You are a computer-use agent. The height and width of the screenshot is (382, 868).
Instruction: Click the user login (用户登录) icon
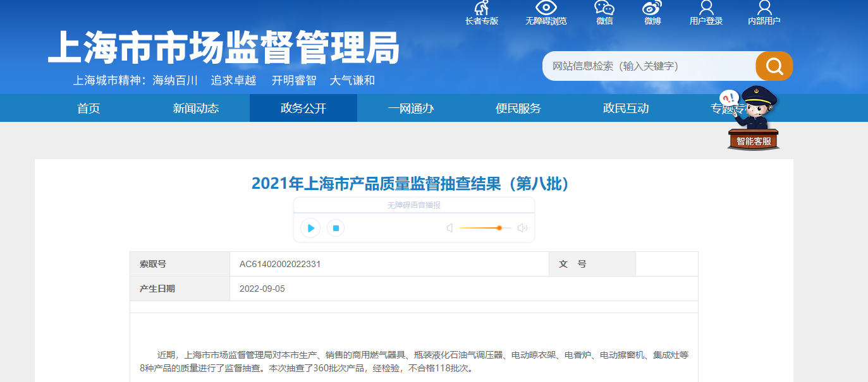706,9
